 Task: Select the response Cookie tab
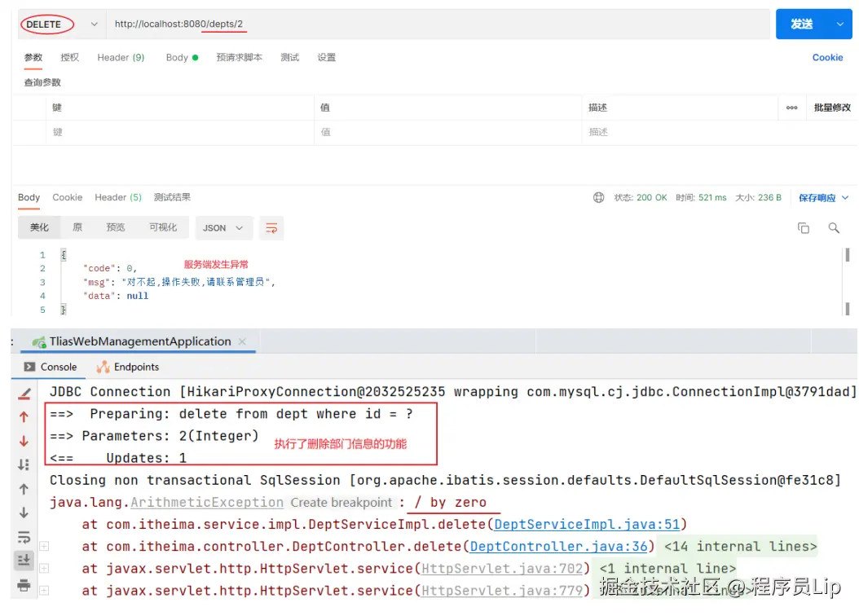68,197
